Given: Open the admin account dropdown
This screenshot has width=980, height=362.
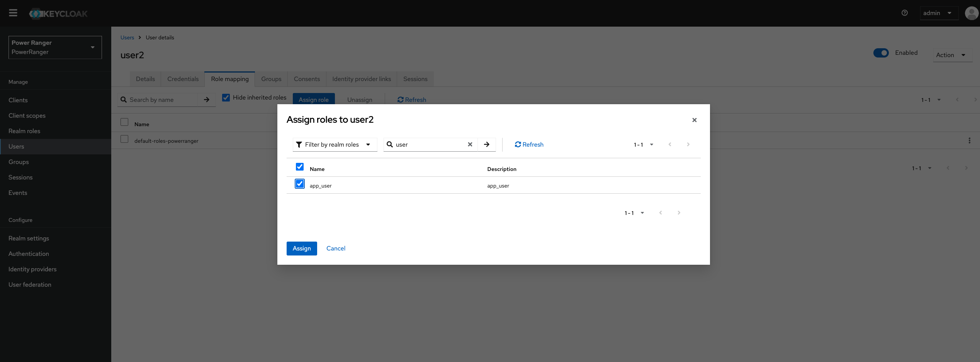Looking at the screenshot, I should point(939,13).
